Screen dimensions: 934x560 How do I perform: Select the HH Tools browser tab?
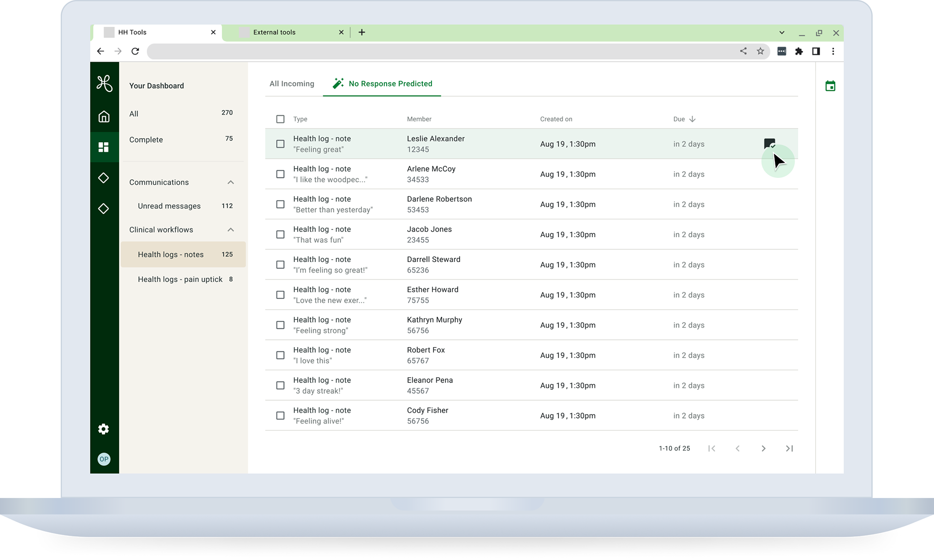[x=157, y=32]
